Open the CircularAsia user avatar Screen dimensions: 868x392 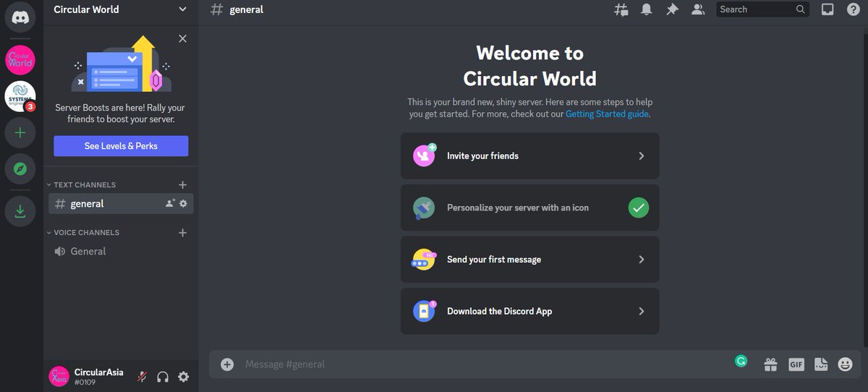pyautogui.click(x=59, y=376)
